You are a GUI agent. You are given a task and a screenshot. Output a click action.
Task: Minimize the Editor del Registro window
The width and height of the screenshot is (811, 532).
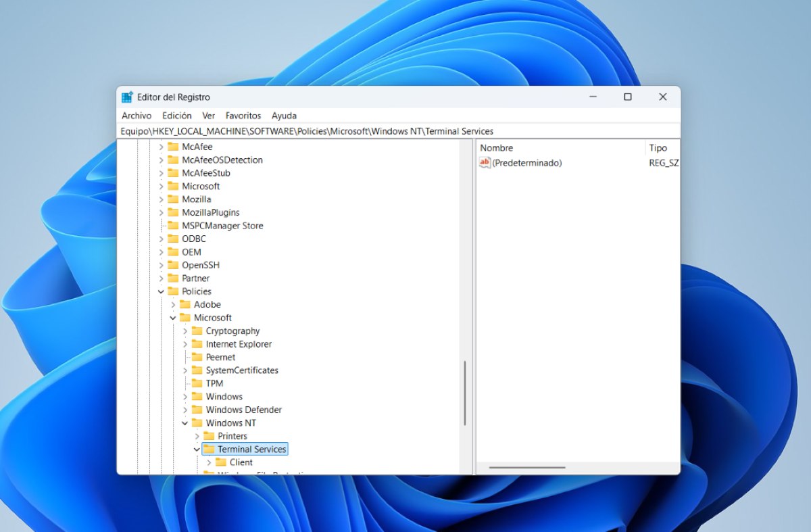(x=593, y=97)
